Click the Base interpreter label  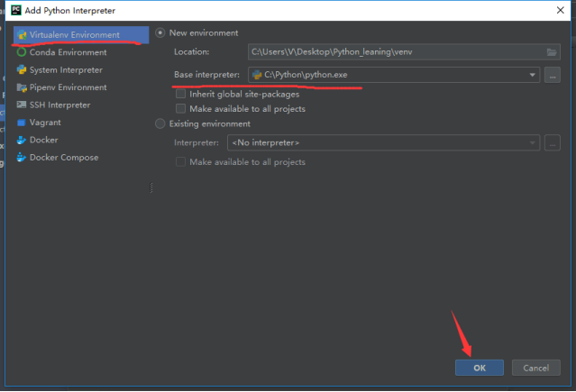[x=206, y=75]
